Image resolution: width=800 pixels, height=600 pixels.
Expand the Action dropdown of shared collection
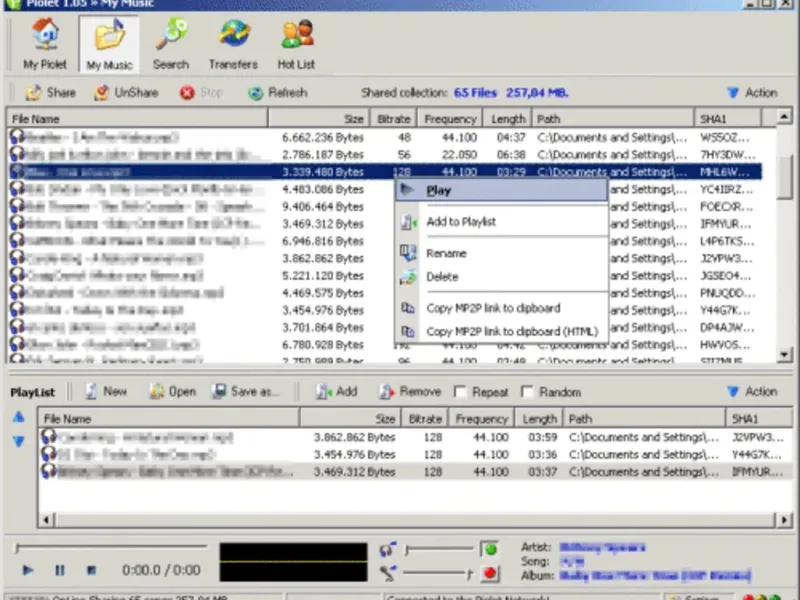[752, 93]
